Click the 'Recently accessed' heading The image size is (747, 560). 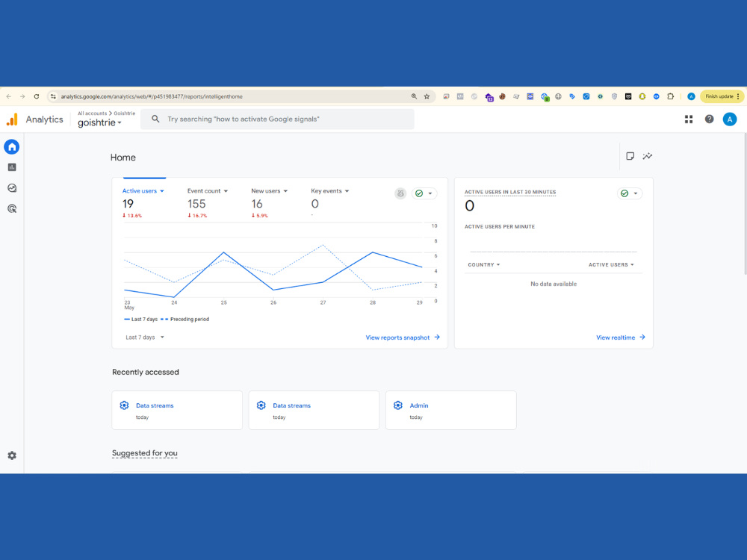(x=146, y=372)
